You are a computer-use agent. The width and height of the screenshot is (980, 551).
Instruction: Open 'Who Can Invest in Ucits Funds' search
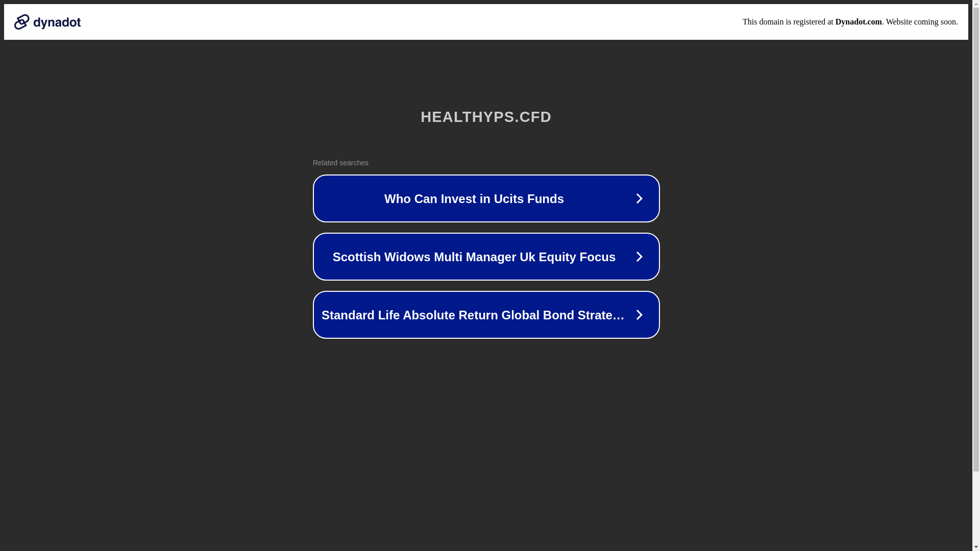(486, 198)
